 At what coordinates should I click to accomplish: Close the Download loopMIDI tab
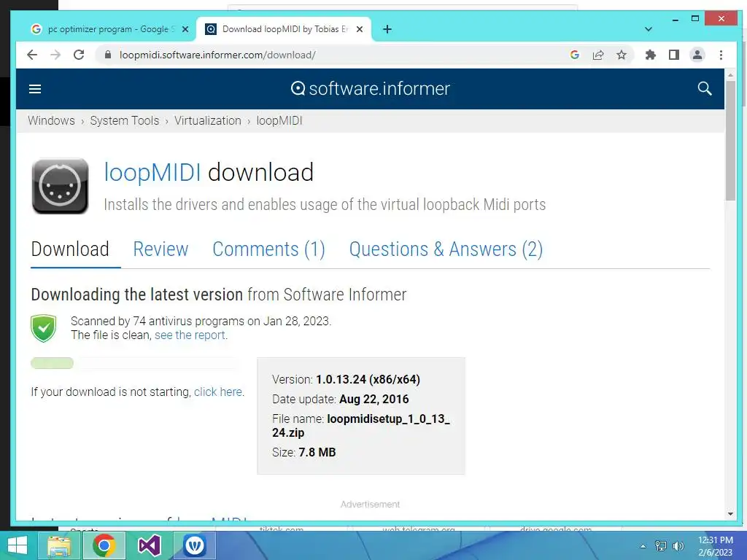point(360,29)
